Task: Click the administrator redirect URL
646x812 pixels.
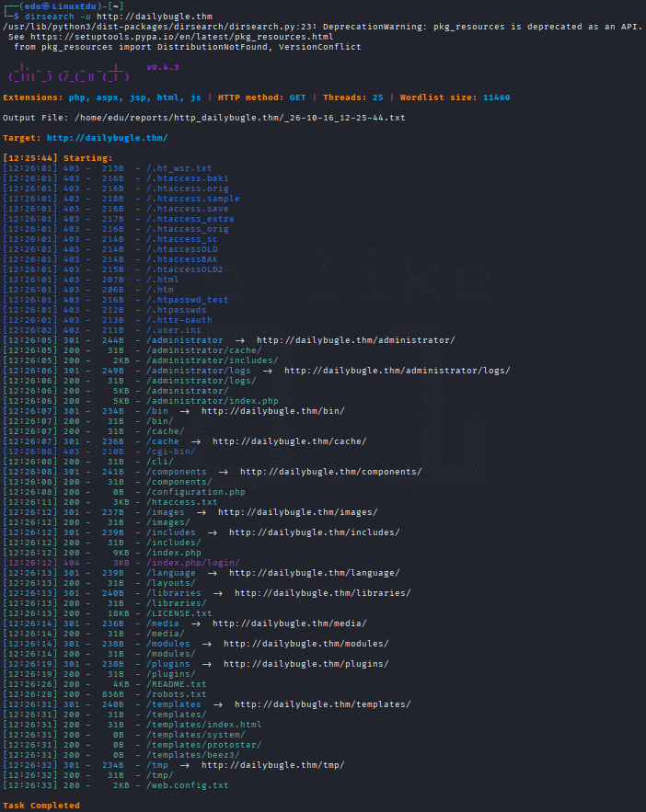Action: tap(356, 340)
